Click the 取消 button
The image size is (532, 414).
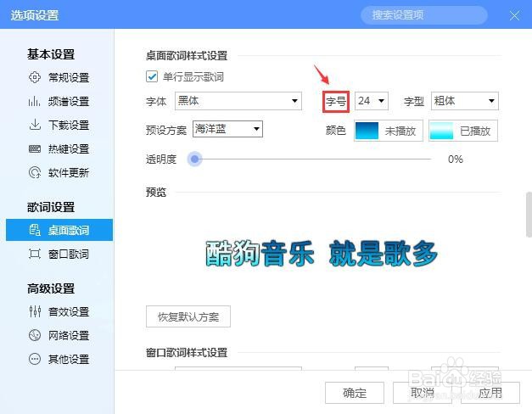click(x=423, y=393)
